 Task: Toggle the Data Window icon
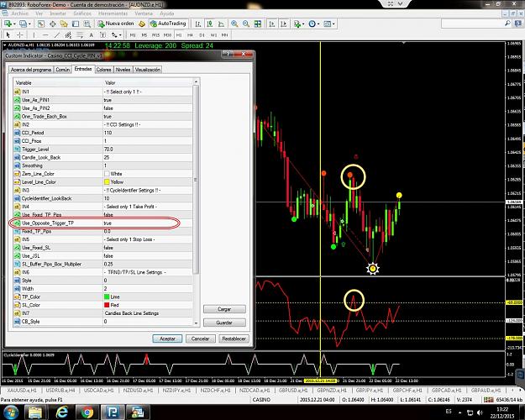point(52,24)
